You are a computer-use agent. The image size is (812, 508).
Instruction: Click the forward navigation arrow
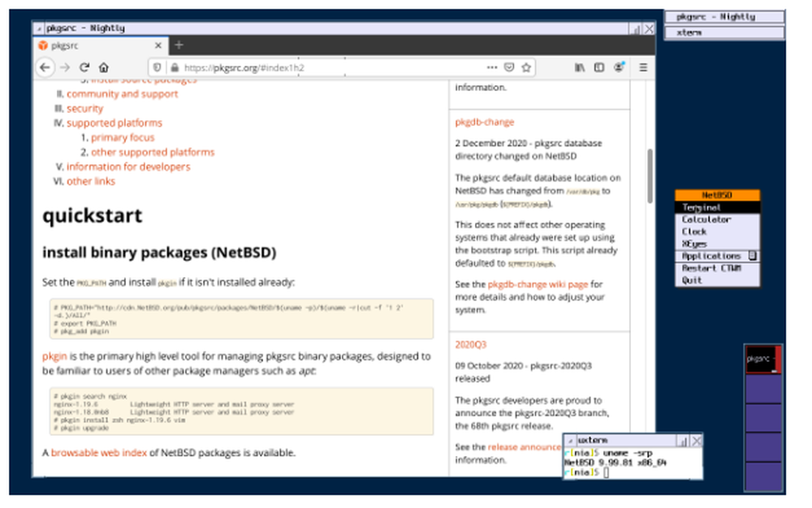65,67
